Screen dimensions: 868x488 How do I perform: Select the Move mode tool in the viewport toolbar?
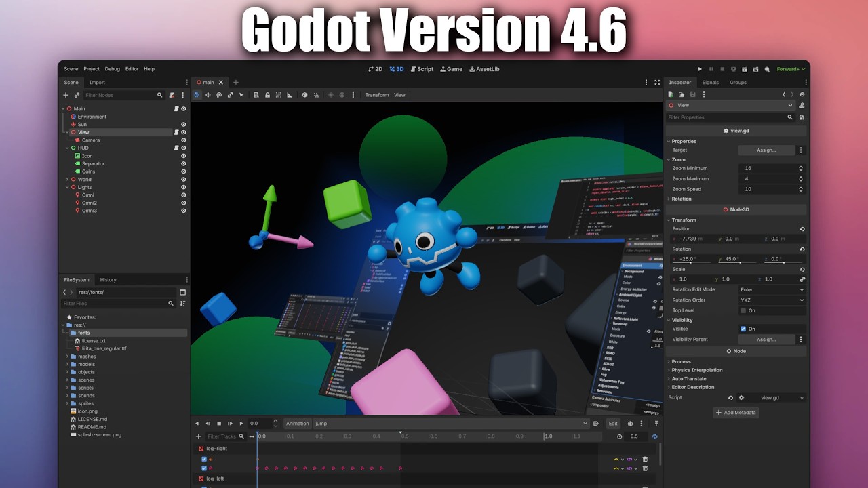click(x=208, y=95)
